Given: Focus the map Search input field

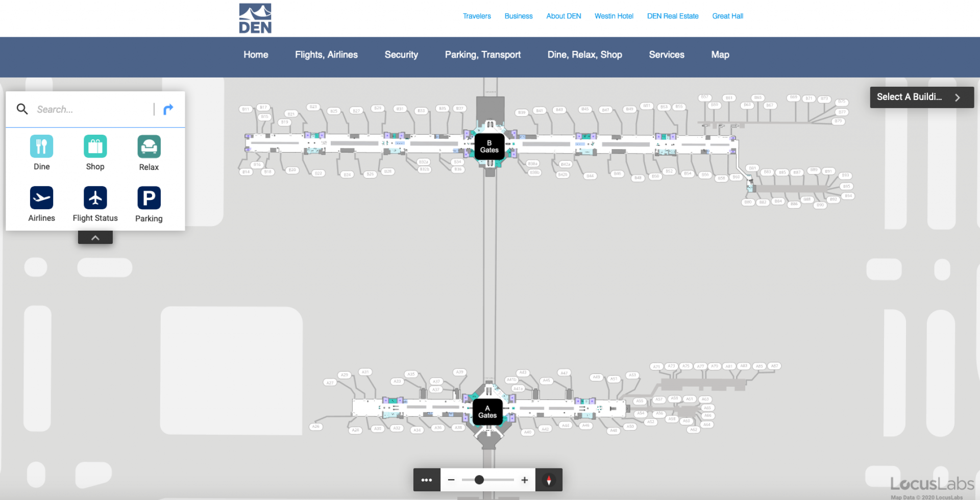Looking at the screenshot, I should click(92, 109).
